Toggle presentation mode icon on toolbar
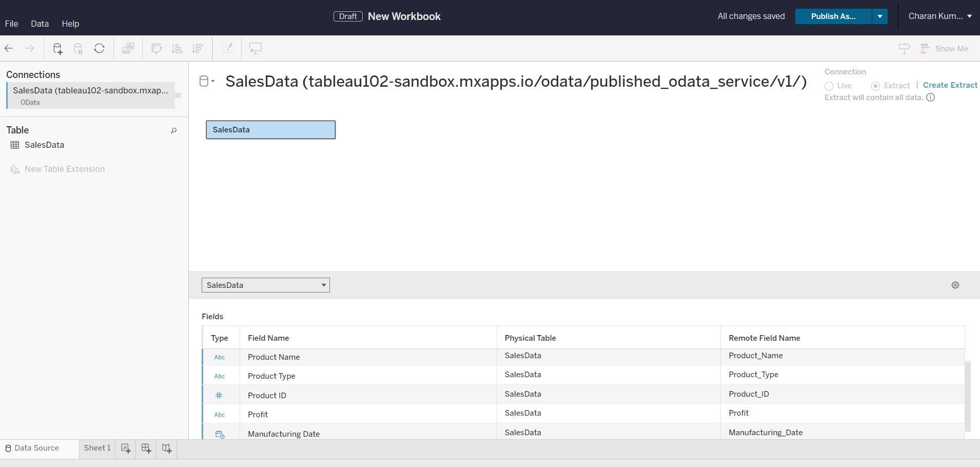The width and height of the screenshot is (980, 467). [255, 48]
